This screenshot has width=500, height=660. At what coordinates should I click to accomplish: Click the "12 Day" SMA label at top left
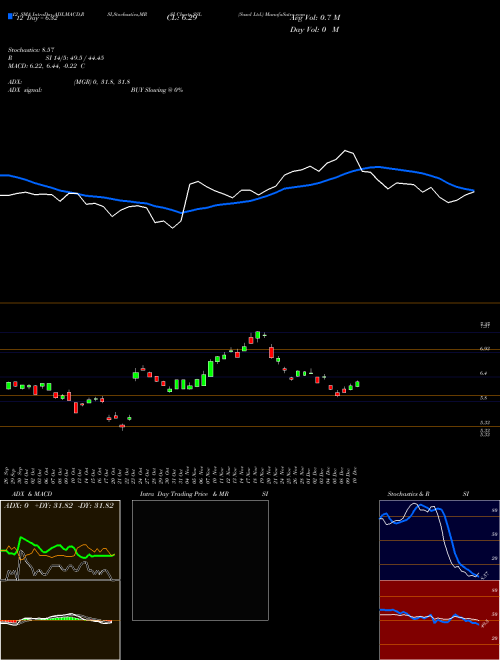[x=37, y=18]
